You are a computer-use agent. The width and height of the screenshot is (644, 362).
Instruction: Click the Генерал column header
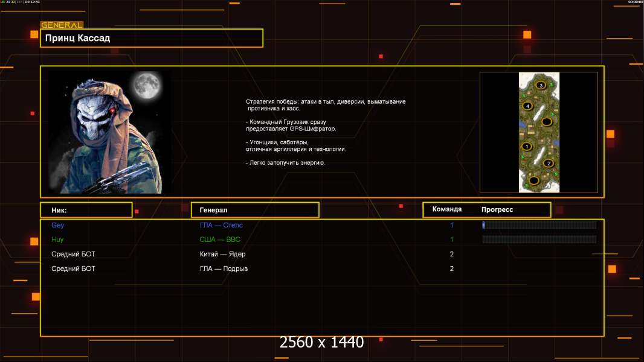click(x=255, y=210)
